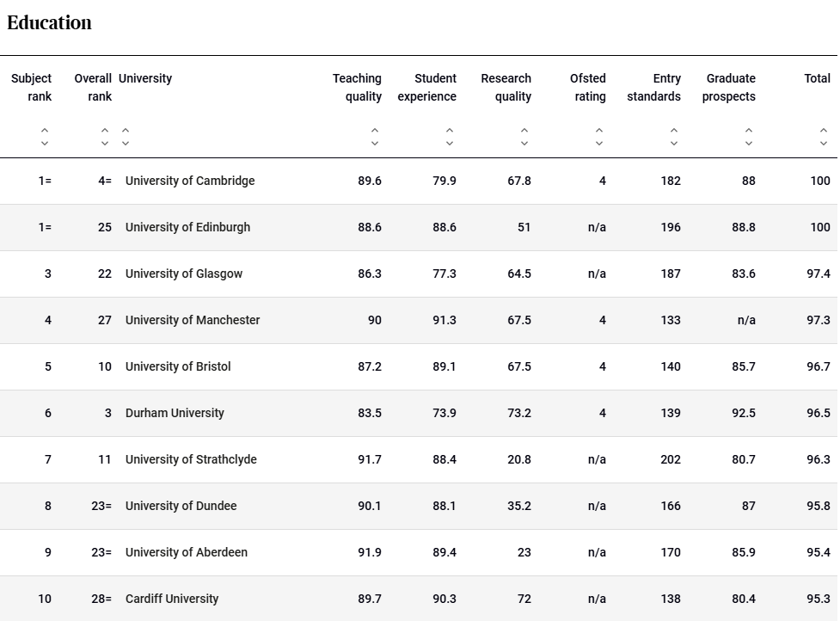
Task: Click Edinburgh research quality value 51
Action: click(x=524, y=227)
